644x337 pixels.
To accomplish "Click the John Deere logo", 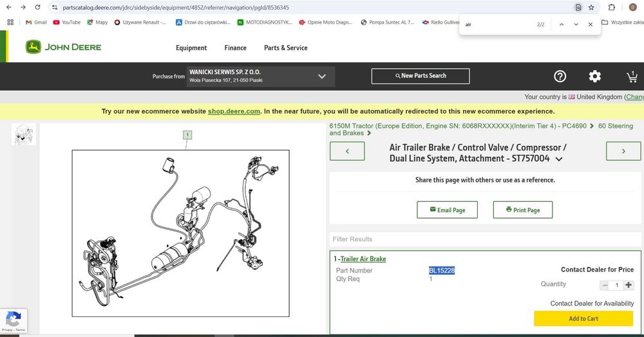I will click(63, 47).
